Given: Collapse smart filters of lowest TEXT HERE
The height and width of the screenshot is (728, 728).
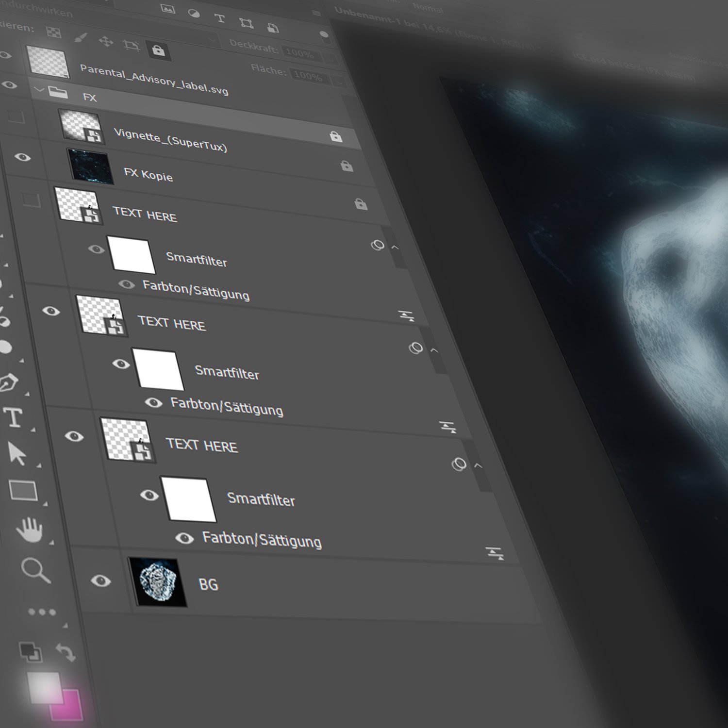Looking at the screenshot, I should (x=478, y=465).
